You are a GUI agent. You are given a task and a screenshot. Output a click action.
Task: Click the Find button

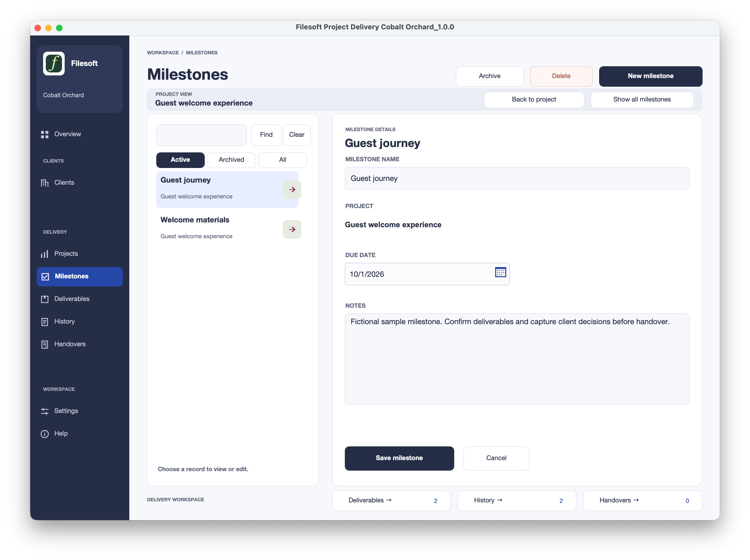pos(266,135)
